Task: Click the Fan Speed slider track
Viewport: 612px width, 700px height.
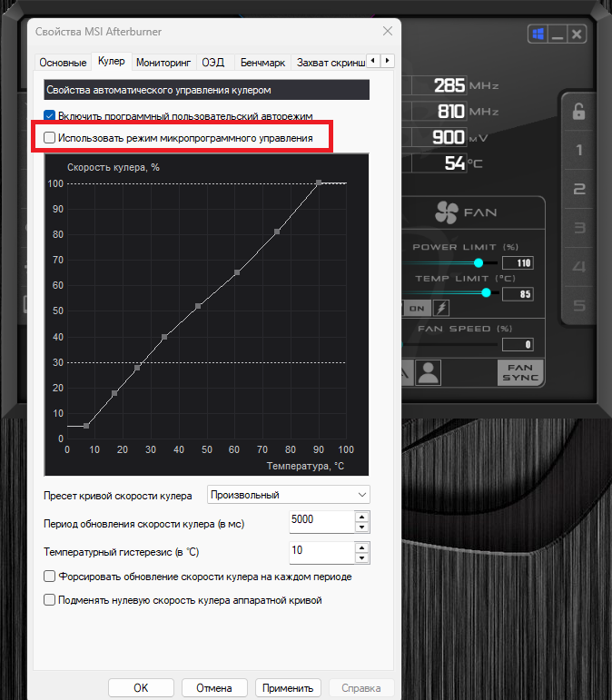Action: [x=450, y=344]
